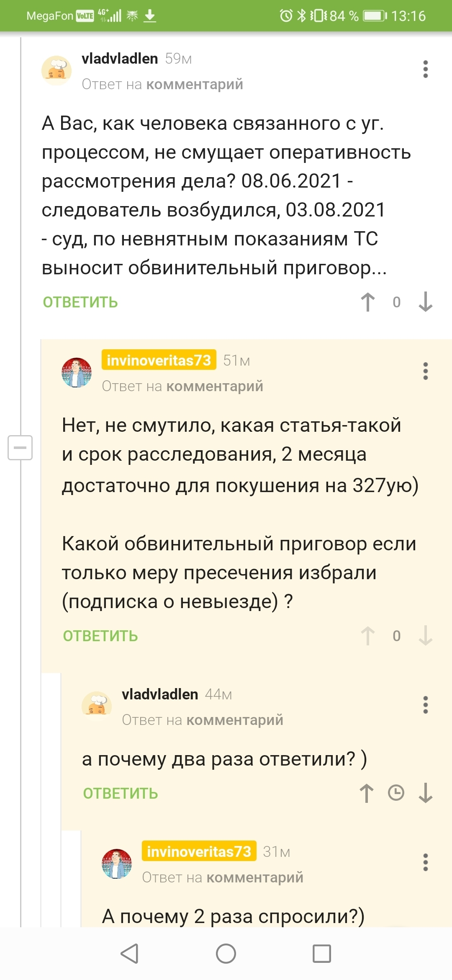Collapse the comment thread with minus box
The height and width of the screenshot is (980, 452).
pos(20,447)
